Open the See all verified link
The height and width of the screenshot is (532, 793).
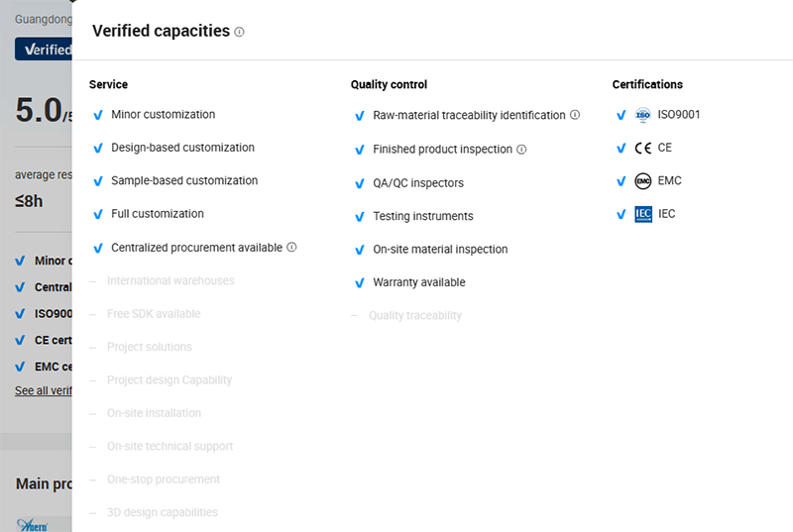44,390
